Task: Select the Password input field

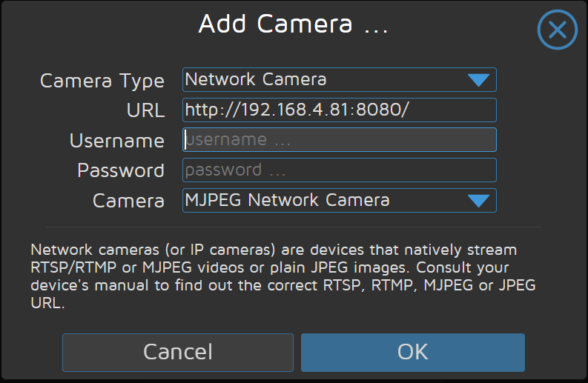Action: pos(339,170)
